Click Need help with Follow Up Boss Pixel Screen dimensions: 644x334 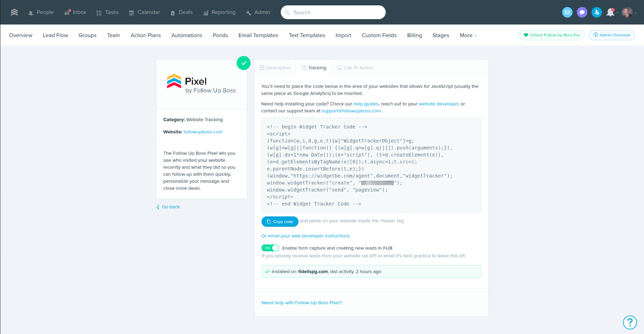coord(301,303)
